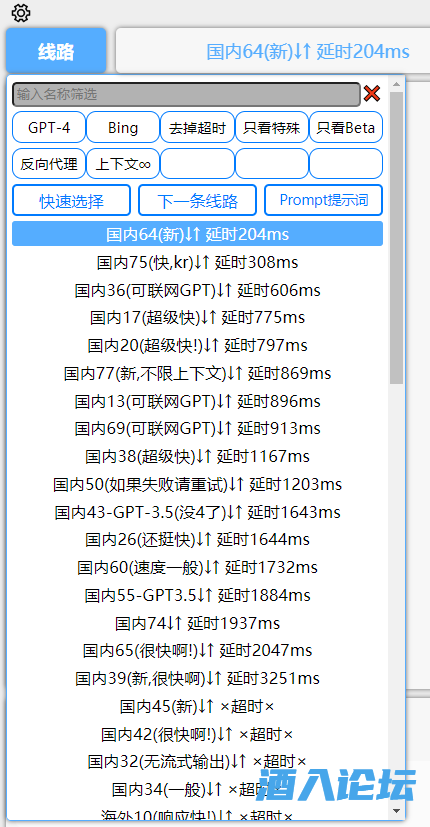The width and height of the screenshot is (430, 827).
Task: Select route 国内77(新,不限上下文) 延时869ms
Action: pos(197,373)
